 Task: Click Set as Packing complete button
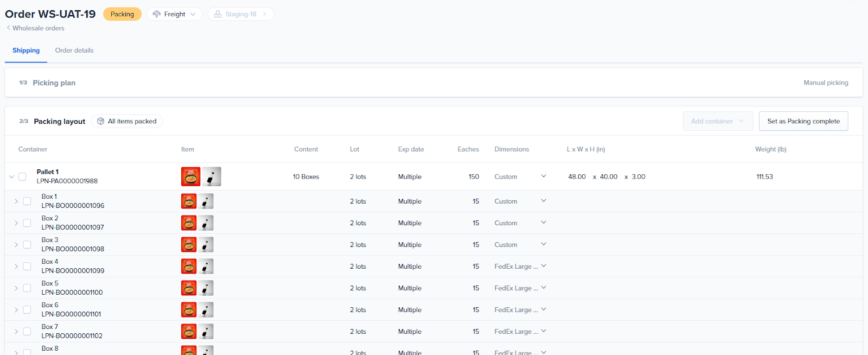pos(803,122)
